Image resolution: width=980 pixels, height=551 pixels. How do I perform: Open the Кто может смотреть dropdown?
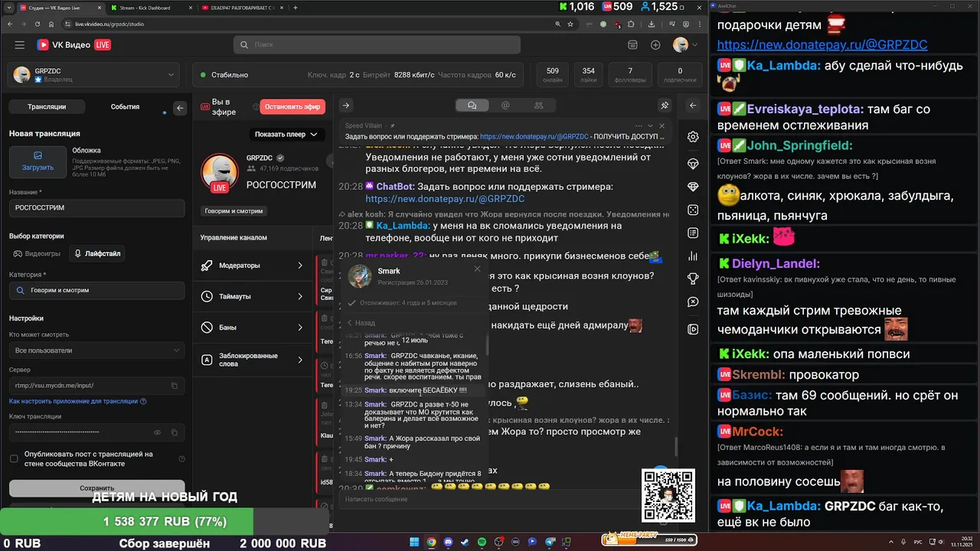click(x=96, y=350)
